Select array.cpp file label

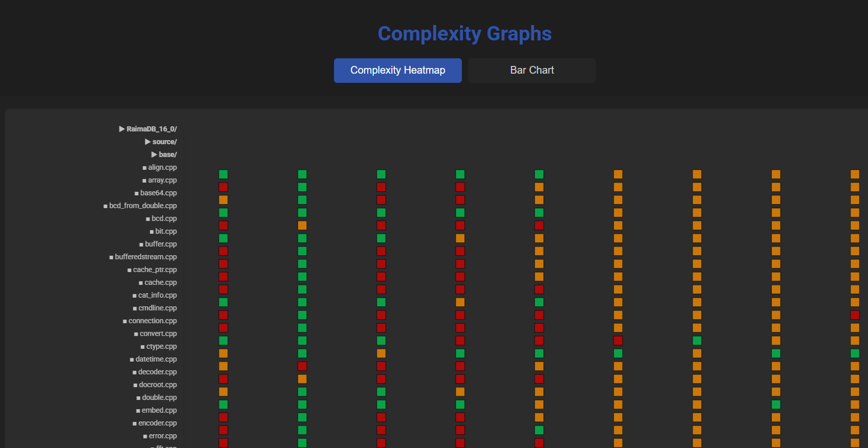pyautogui.click(x=160, y=180)
